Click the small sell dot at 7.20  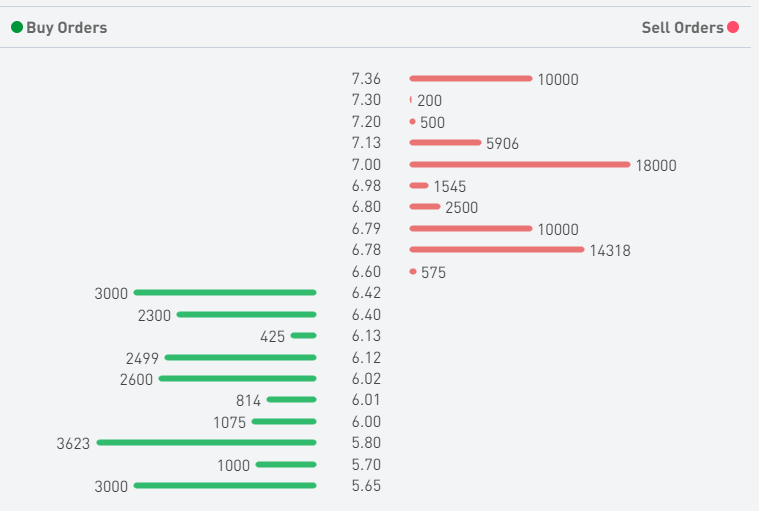coord(412,121)
